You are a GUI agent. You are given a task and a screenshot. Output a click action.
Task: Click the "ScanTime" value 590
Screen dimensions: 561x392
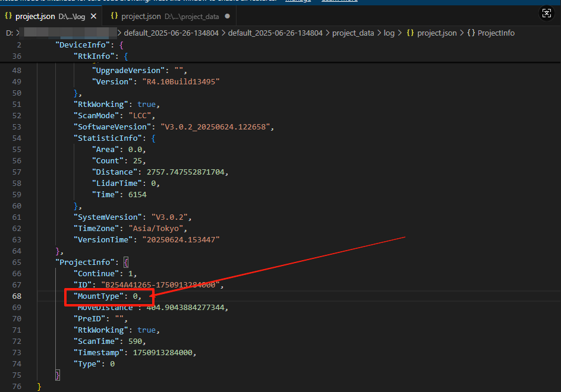(x=135, y=341)
